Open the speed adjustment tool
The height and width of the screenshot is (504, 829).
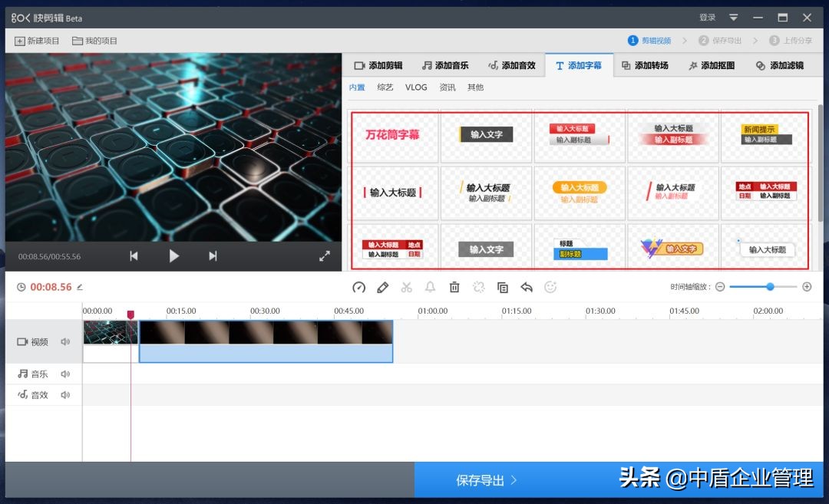[358, 287]
